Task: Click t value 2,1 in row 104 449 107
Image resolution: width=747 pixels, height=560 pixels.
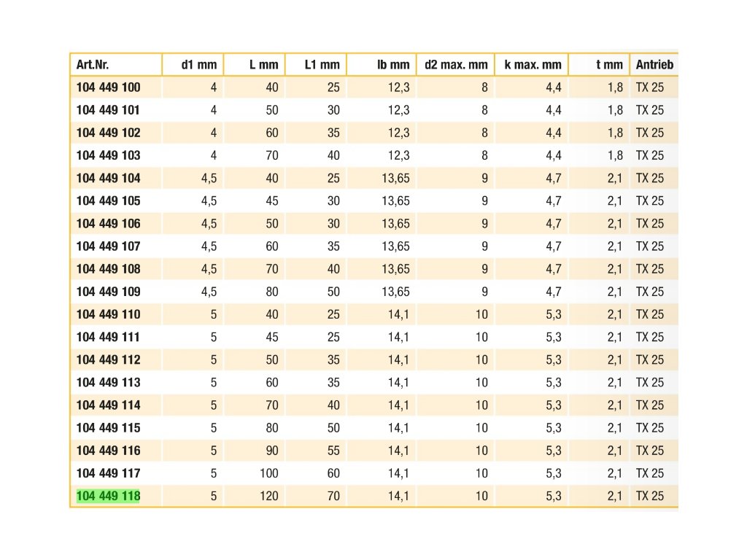Action: coord(615,246)
